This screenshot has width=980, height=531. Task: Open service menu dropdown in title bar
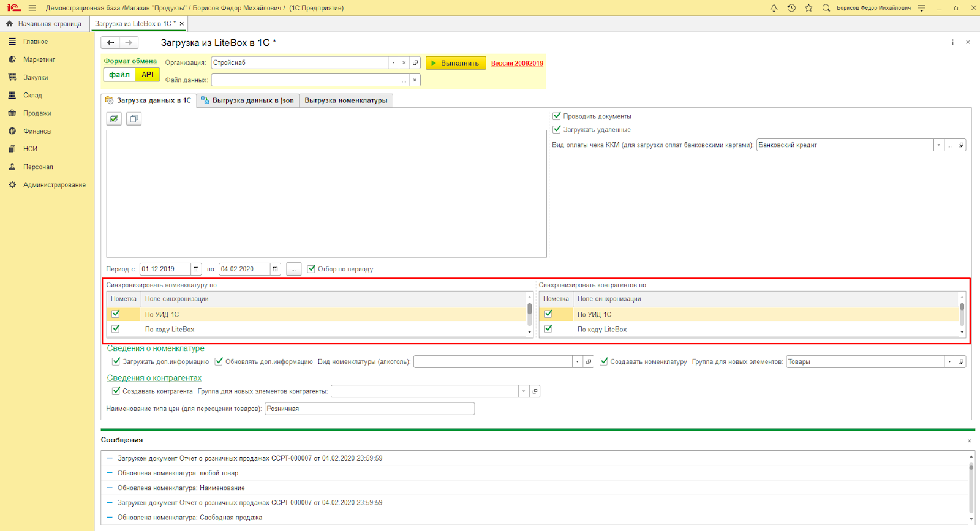click(922, 8)
